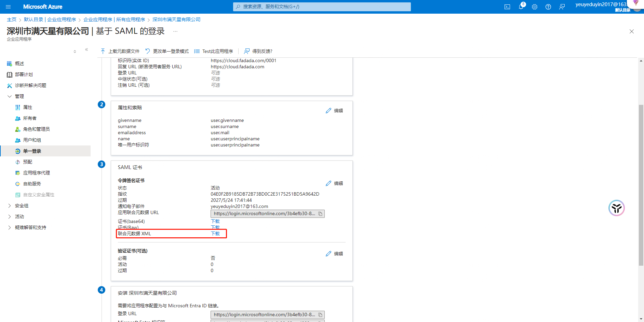Go to 主页 home breadcrumb

click(12, 19)
